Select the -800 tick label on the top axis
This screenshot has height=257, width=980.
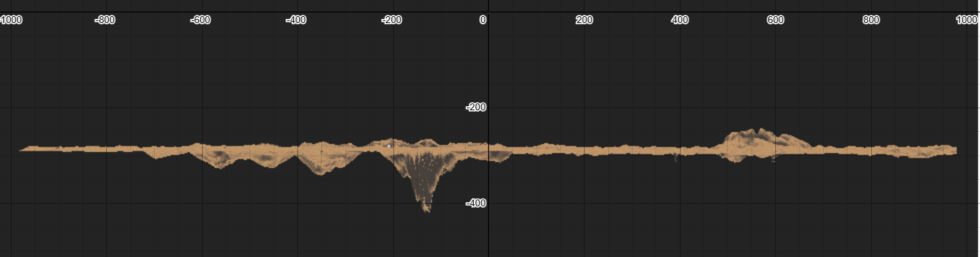tap(104, 20)
